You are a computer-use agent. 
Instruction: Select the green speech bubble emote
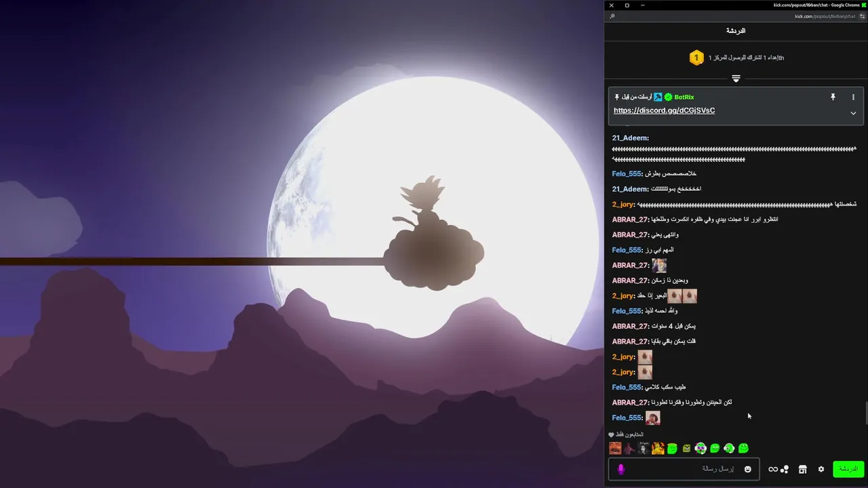[x=715, y=448]
